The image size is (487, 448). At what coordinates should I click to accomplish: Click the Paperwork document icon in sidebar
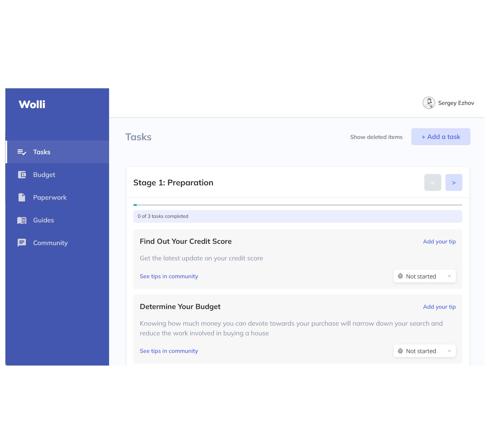click(22, 197)
